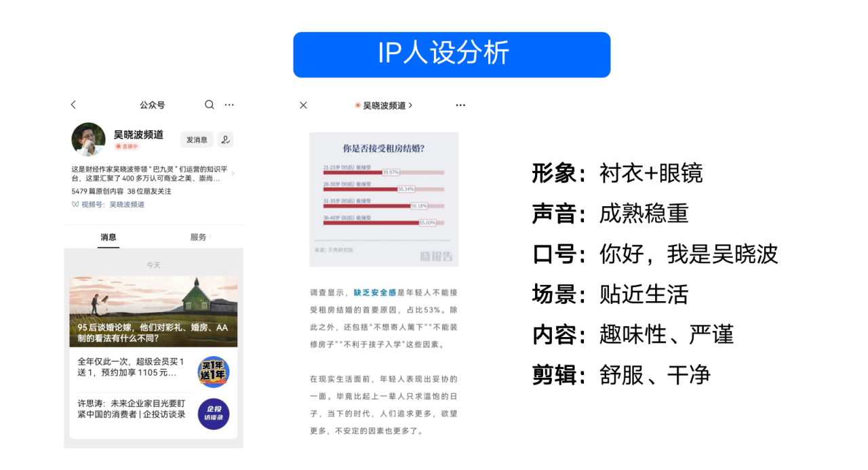Click the 内容: 趣味性、严谨 line
Screen dimensions: 868x470
click(633, 334)
